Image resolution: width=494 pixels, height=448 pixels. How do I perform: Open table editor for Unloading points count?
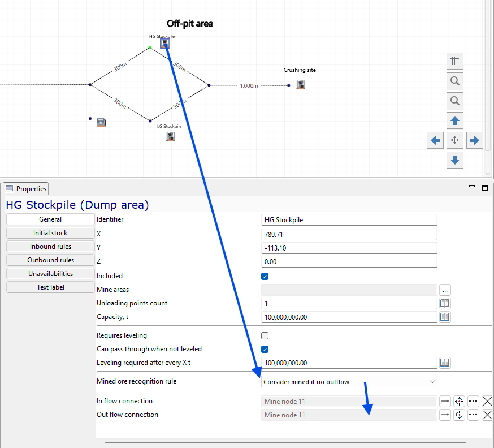coord(445,303)
